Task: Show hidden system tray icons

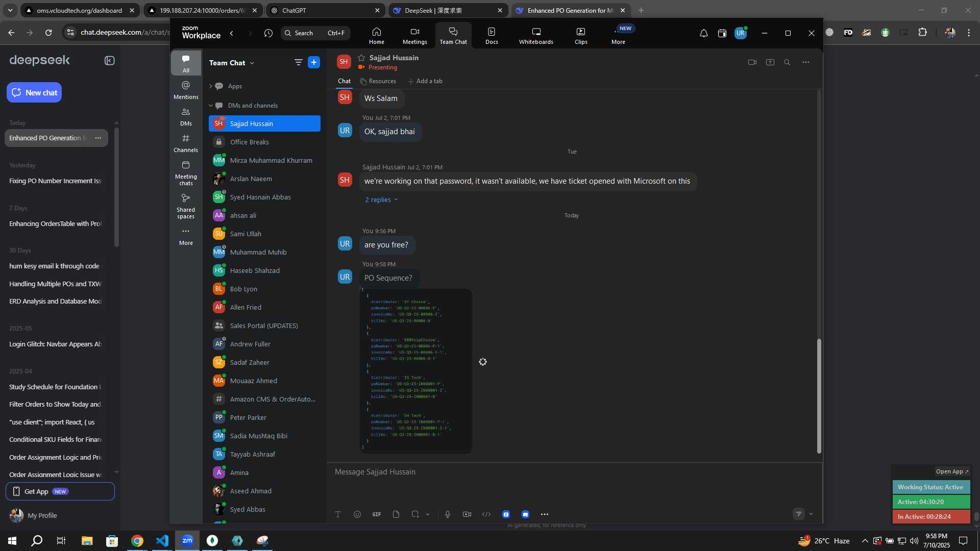Action: (865, 541)
